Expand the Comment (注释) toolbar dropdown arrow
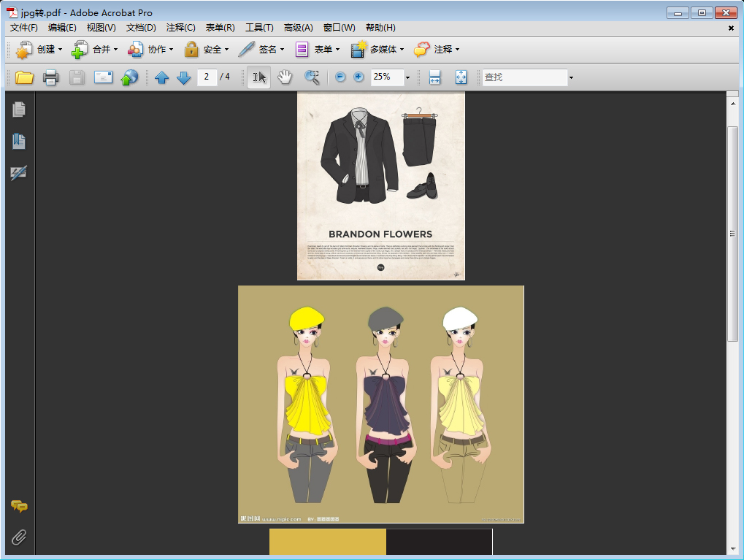 tap(457, 50)
